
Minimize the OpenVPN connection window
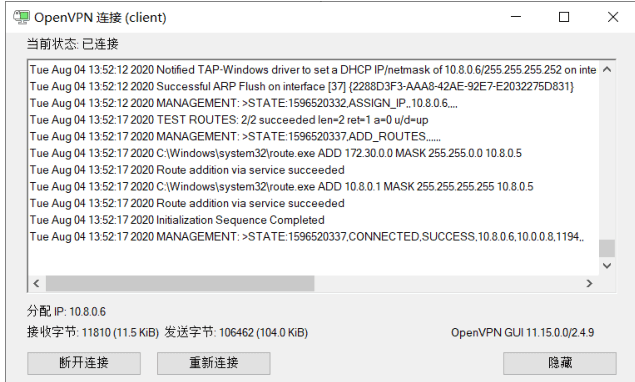tap(516, 17)
